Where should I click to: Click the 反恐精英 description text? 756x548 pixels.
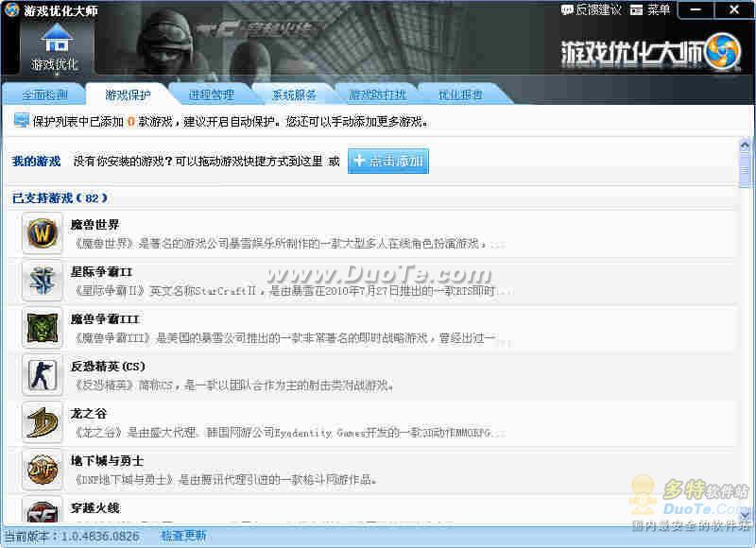pyautogui.click(x=233, y=385)
